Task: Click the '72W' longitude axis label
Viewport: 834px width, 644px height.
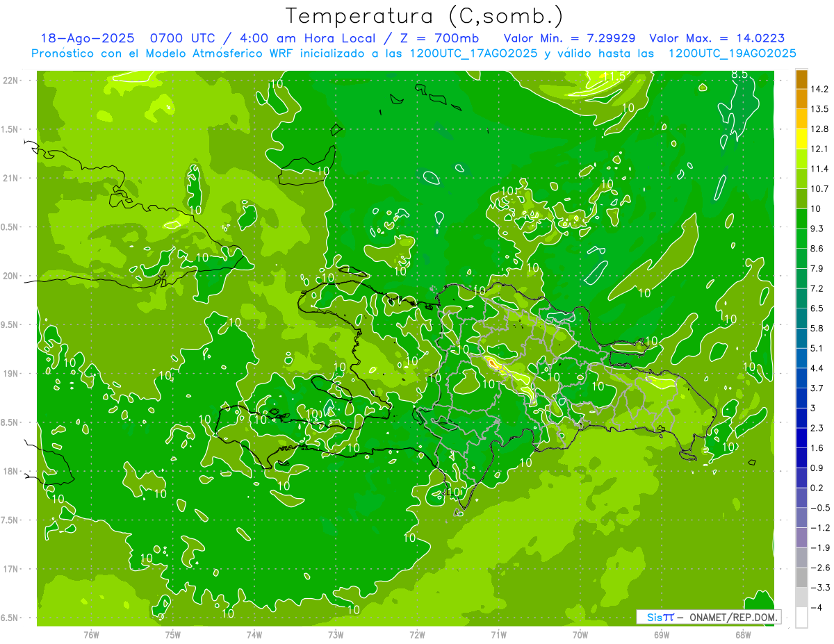Action: (x=417, y=634)
